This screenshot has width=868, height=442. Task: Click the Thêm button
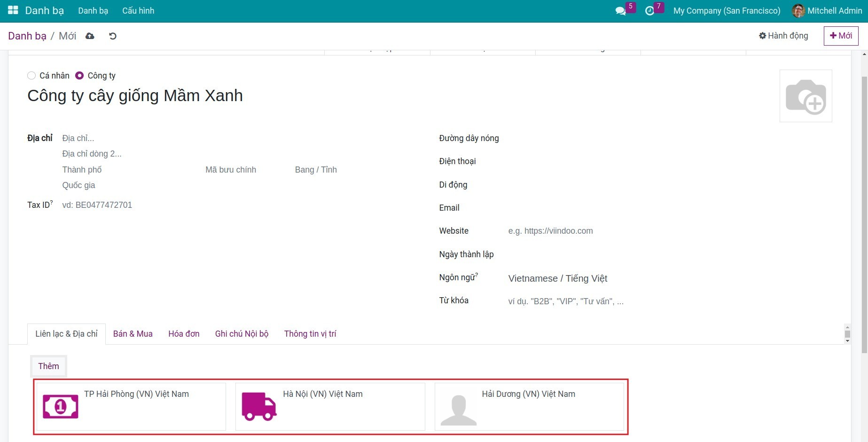pyautogui.click(x=48, y=366)
